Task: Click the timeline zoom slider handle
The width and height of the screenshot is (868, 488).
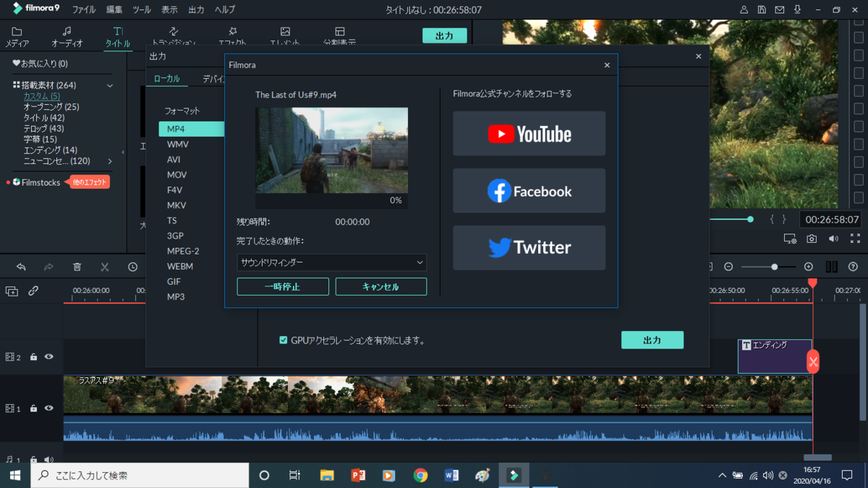Action: (x=774, y=267)
